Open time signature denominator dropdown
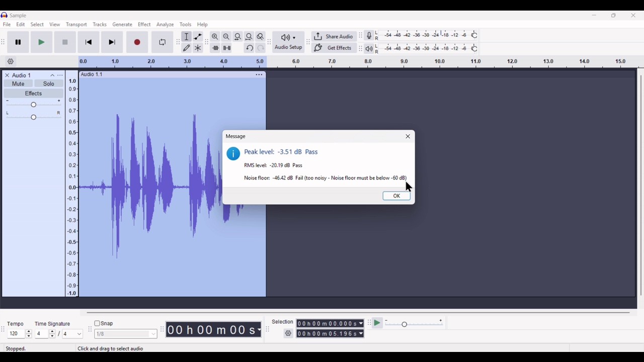This screenshot has width=644, height=362. (x=79, y=334)
